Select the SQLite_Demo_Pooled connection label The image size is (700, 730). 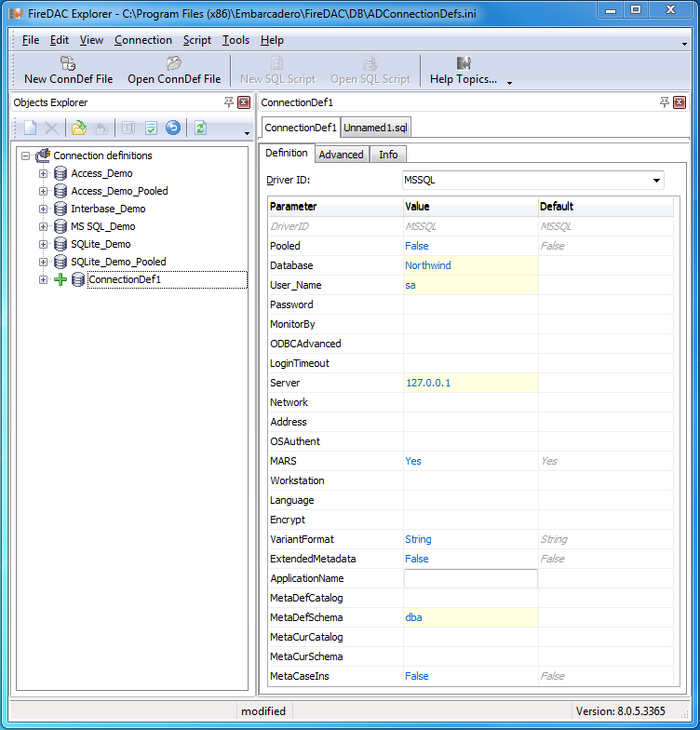118,262
